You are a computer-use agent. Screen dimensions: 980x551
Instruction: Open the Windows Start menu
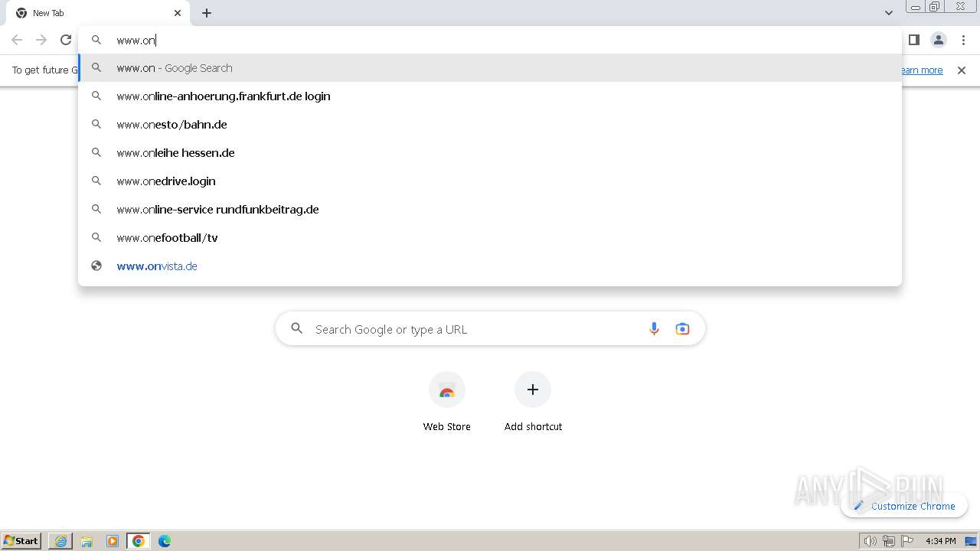pos(21,541)
